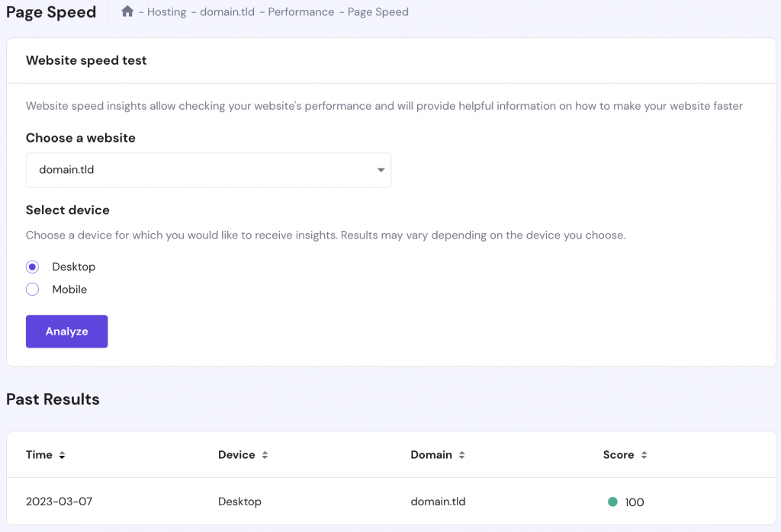Click the Mobile option label
Viewport: 781px width, 532px height.
pos(69,290)
